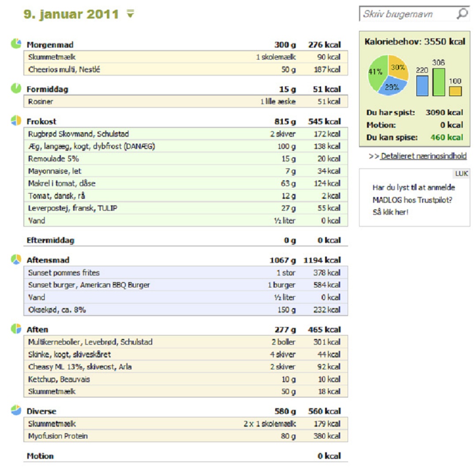Click the blue 220 bar in chart
476x469 pixels.
[422, 86]
